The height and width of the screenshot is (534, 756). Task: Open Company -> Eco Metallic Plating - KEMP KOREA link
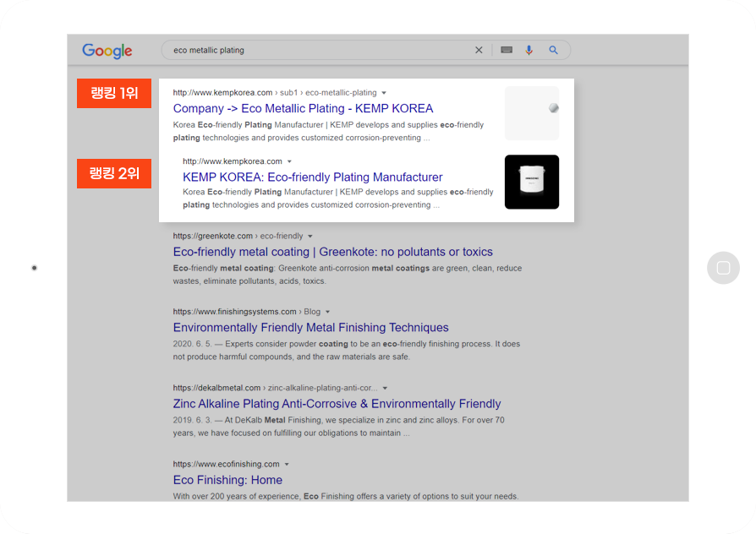coord(304,108)
